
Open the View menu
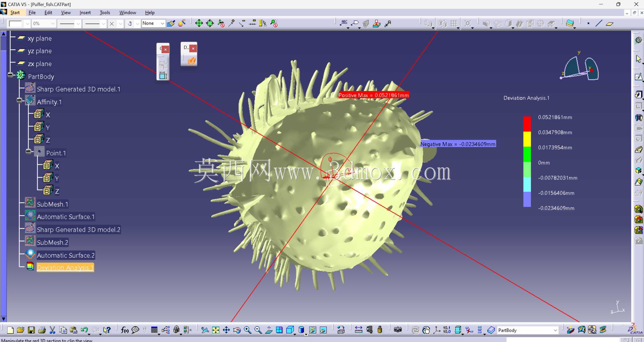66,13
